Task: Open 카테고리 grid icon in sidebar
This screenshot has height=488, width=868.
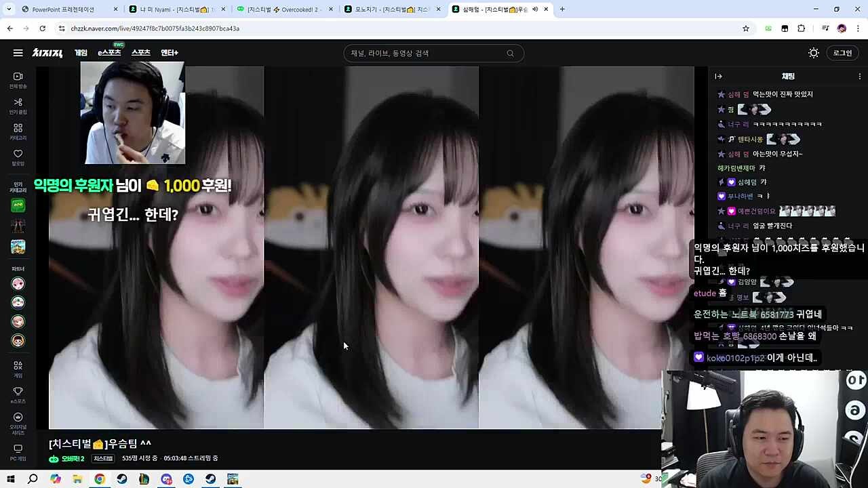Action: coord(18,131)
